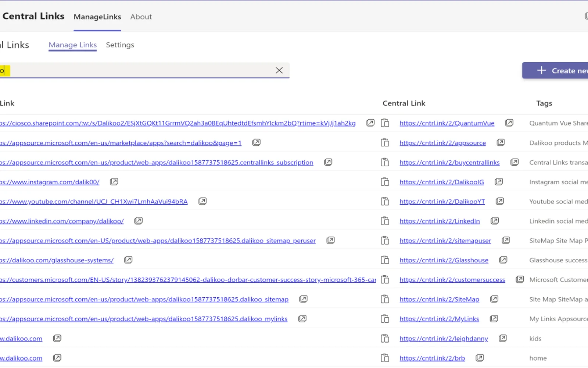Open sitemapuser central link external icon
The image size is (588, 368).
[x=506, y=240]
